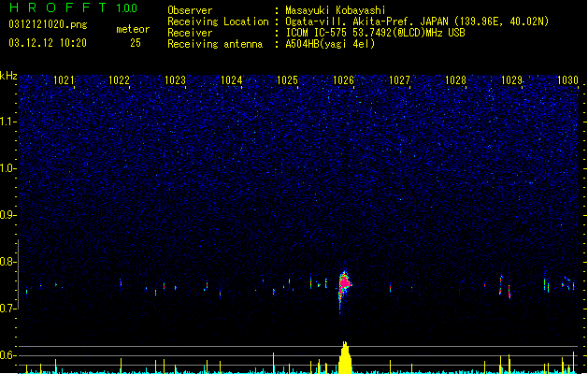Click the meteor count value 25

click(136, 43)
